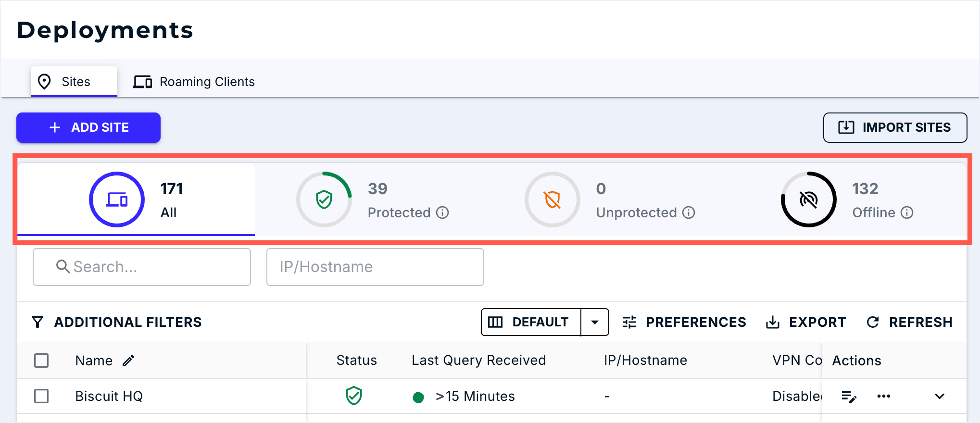Screen dimensions: 980x423
Task: Filter by Unprotected sites count
Action: (610, 199)
